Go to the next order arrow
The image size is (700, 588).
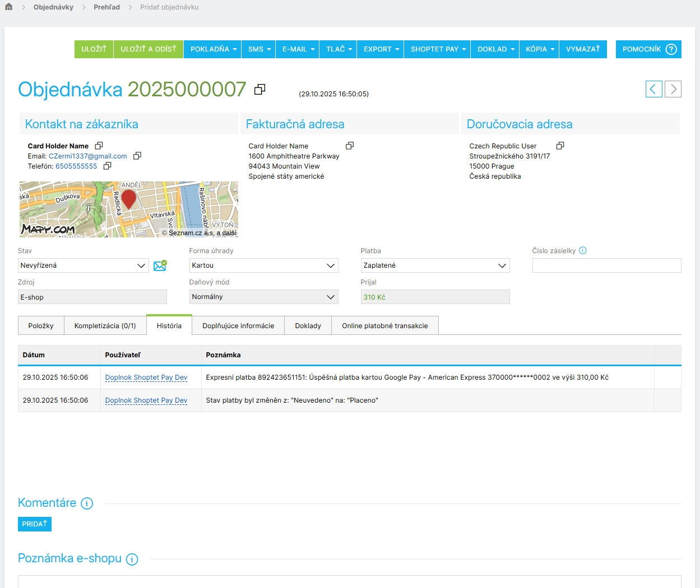coord(673,89)
